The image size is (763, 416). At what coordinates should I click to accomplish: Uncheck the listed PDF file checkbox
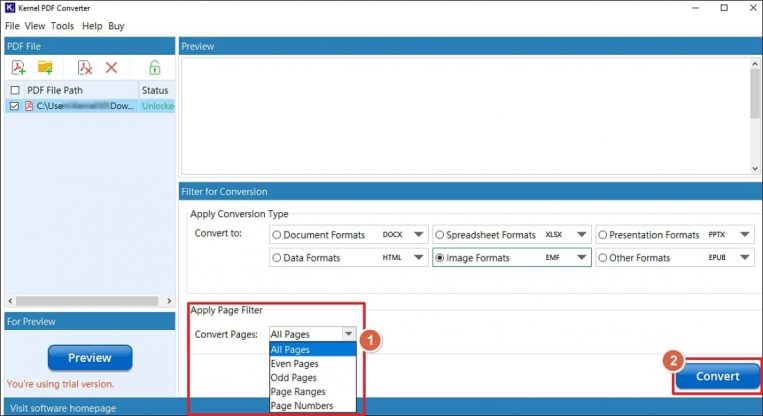click(15, 106)
